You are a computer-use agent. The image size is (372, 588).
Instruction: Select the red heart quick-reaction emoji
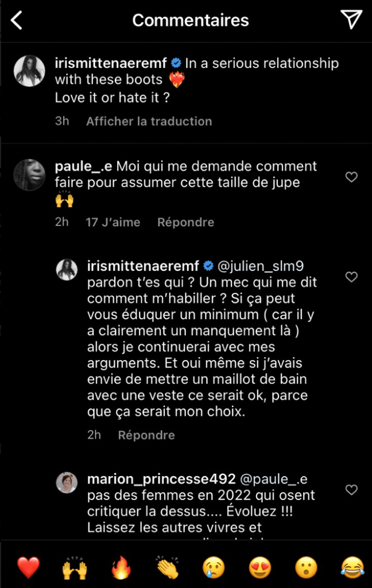[x=28, y=568]
